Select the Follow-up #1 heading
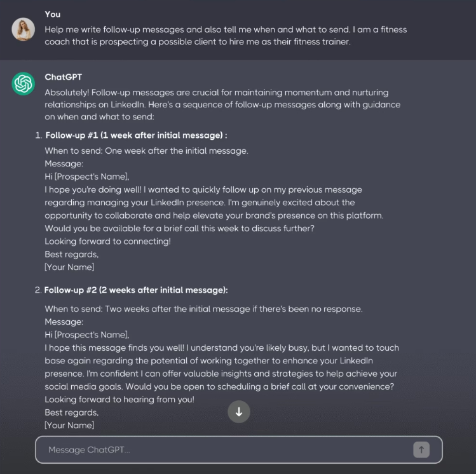 coord(136,135)
